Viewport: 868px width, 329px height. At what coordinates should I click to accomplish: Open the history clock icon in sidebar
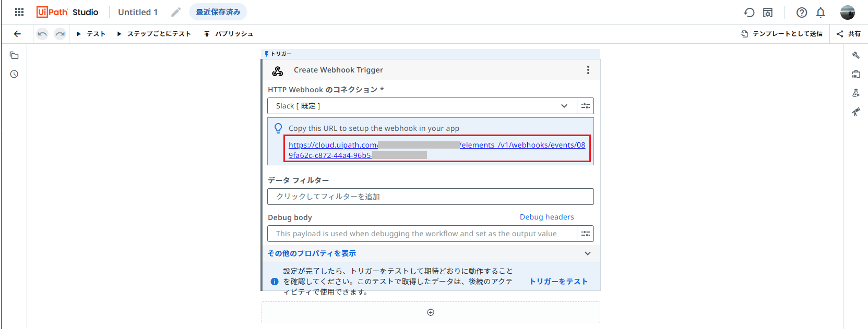(x=14, y=74)
